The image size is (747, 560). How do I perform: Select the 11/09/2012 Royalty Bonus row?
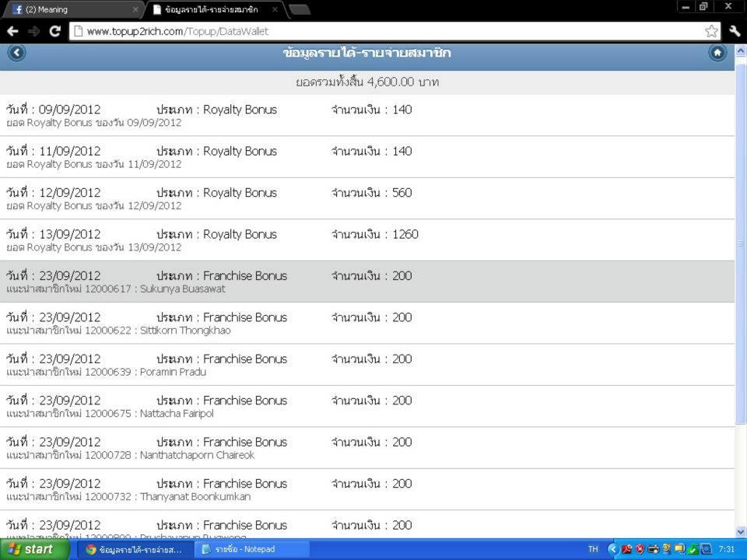[366, 157]
